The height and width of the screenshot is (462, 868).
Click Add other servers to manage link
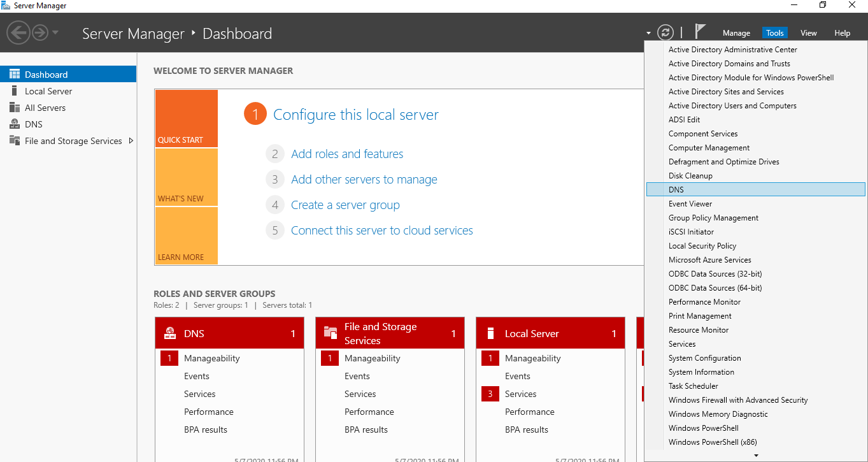364,180
